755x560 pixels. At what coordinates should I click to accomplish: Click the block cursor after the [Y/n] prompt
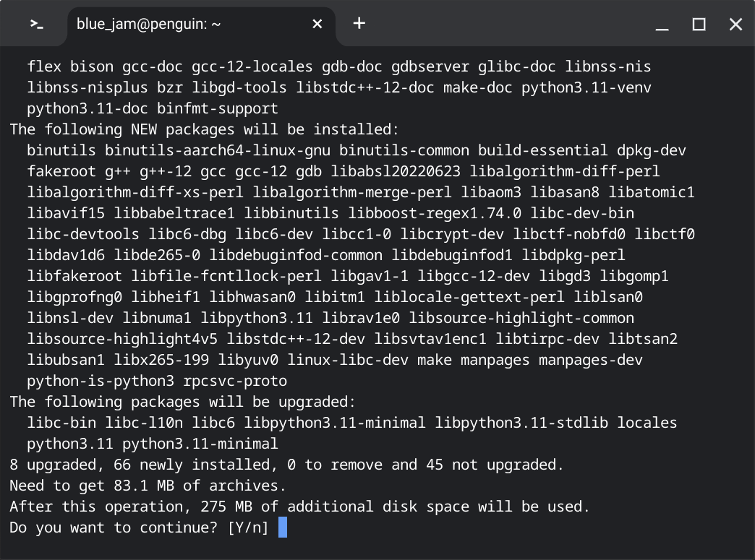(x=283, y=527)
